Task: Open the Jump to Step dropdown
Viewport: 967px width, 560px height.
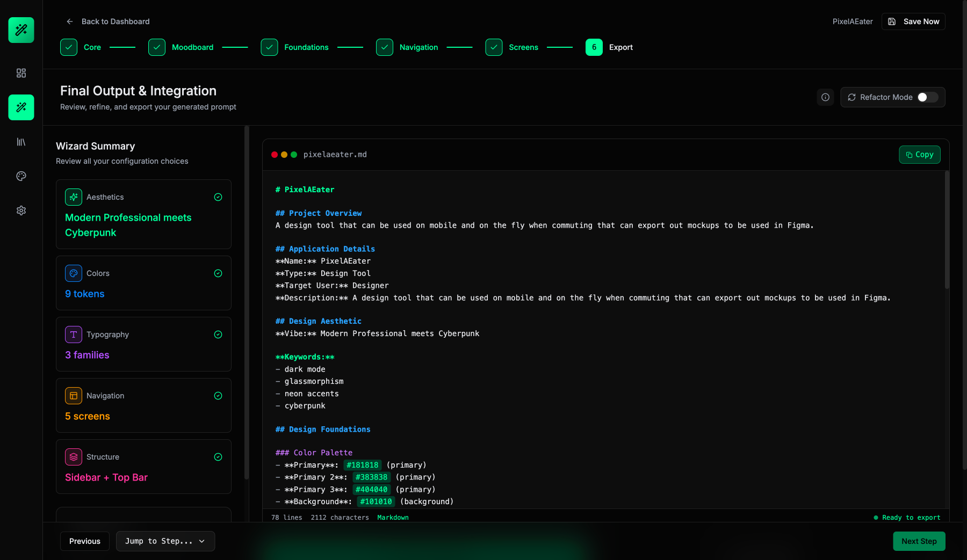Action: pos(165,541)
